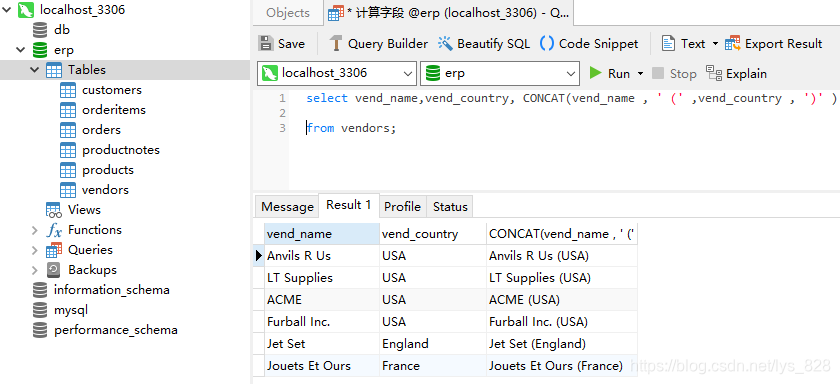Open the orderitems table icon
Viewport: 840px width, 384px height.
[x=68, y=110]
